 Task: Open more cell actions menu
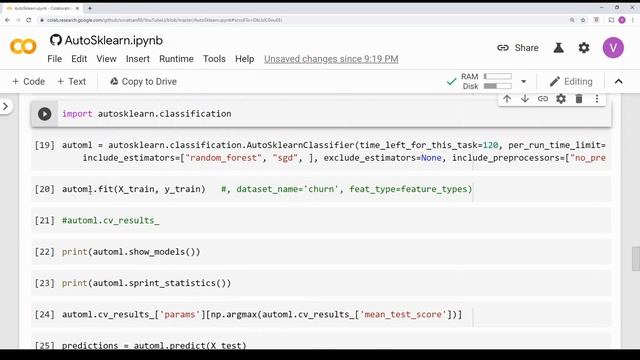(597, 99)
